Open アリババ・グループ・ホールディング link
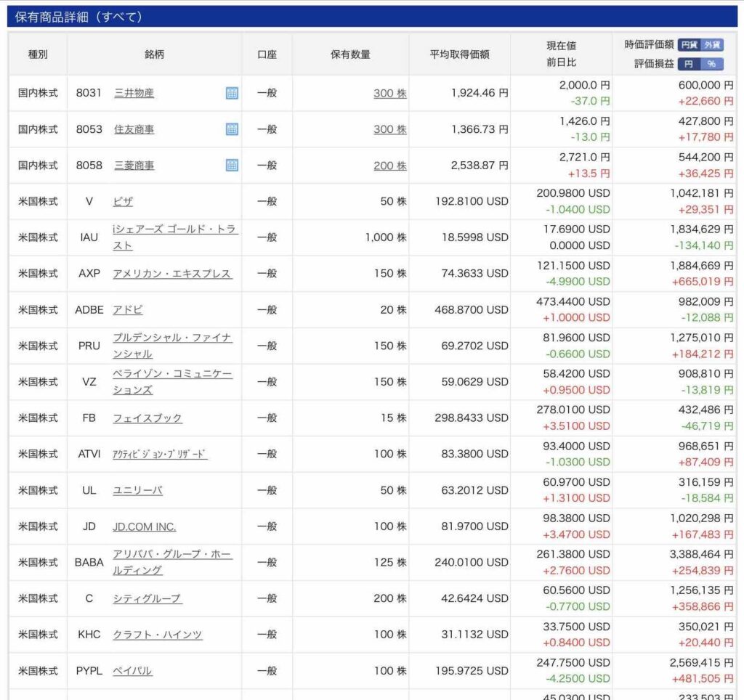Screen dimensions: 744x700 pos(172,562)
